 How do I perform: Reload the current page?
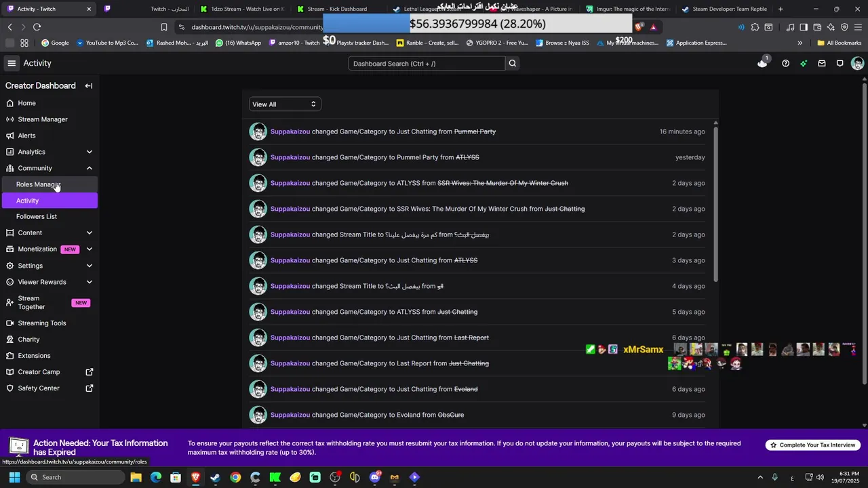[37, 27]
